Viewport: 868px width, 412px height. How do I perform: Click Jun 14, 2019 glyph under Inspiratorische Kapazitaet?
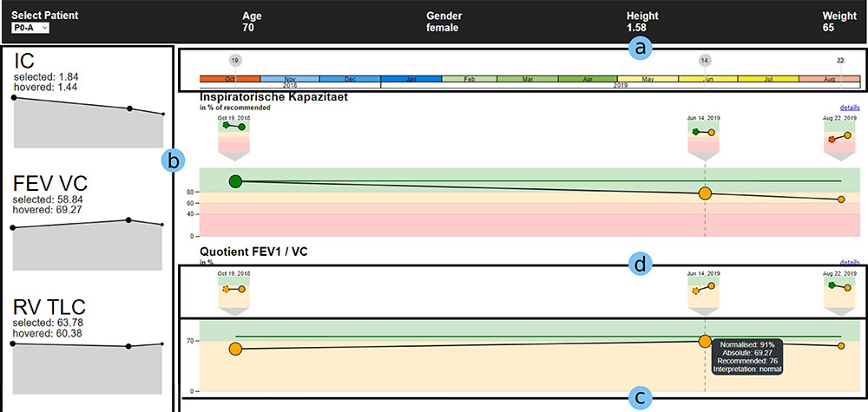(704, 141)
